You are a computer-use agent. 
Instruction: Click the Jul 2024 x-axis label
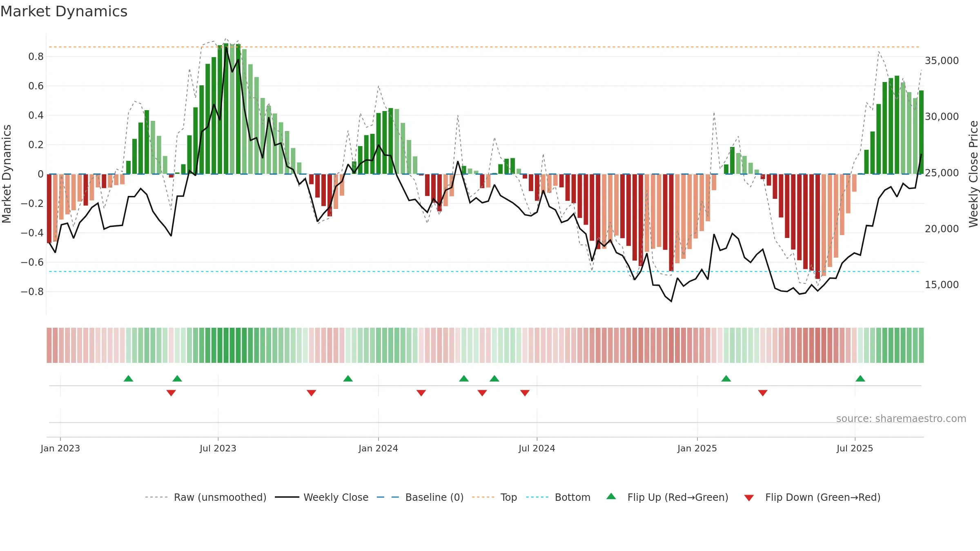537,448
